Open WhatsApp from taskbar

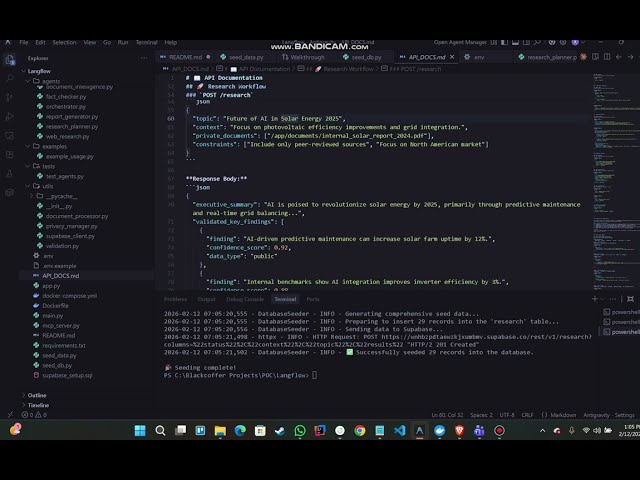tap(300, 431)
